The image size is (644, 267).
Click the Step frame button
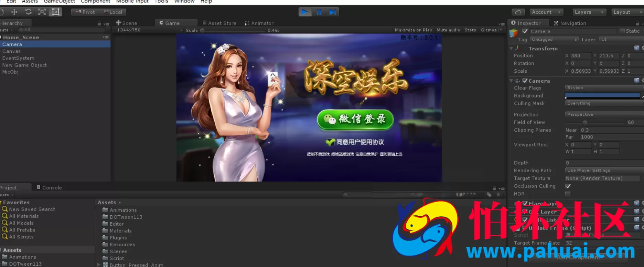332,12
